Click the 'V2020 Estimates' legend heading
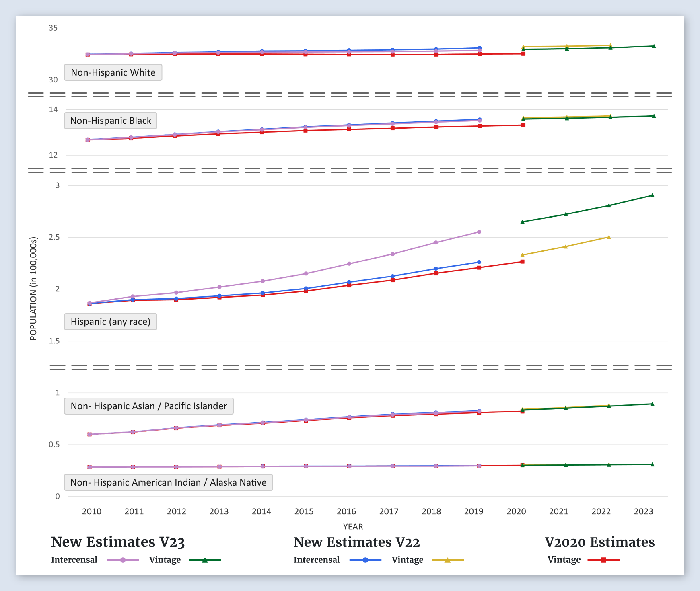The width and height of the screenshot is (700, 591). (599, 542)
